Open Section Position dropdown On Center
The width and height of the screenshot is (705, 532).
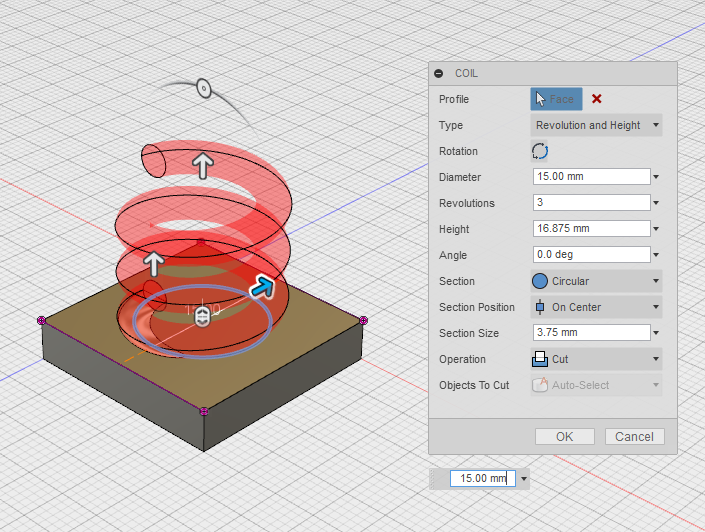[596, 307]
